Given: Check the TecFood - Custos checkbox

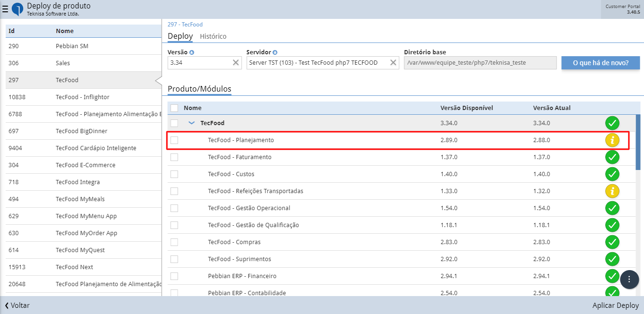Looking at the screenshot, I should pyautogui.click(x=174, y=174).
